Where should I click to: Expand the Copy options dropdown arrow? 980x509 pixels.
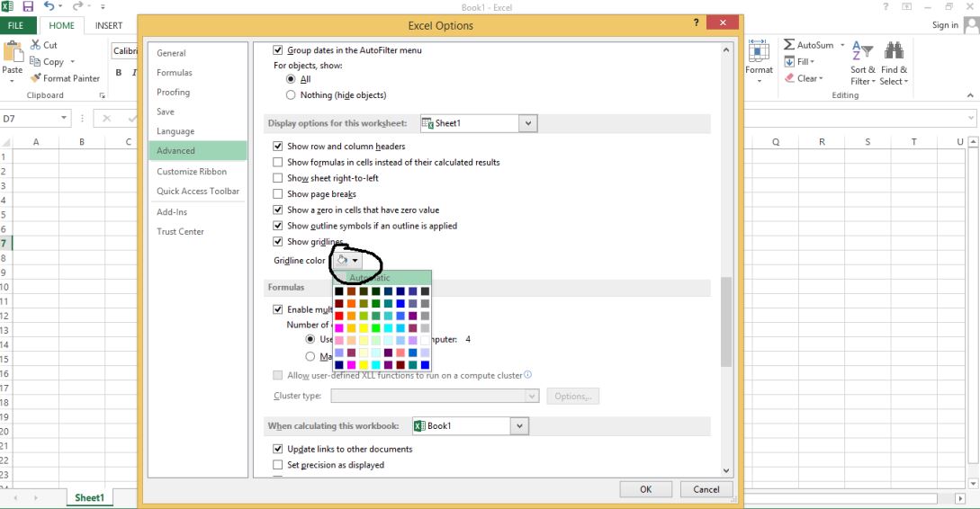coord(73,62)
